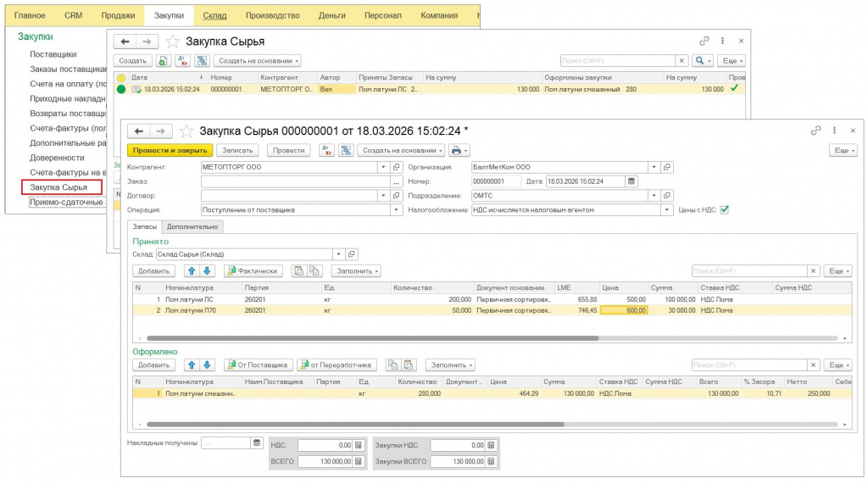Open calculator for Закупки ВСЕГО field
Image resolution: width=868 pixels, height=484 pixels.
491,461
